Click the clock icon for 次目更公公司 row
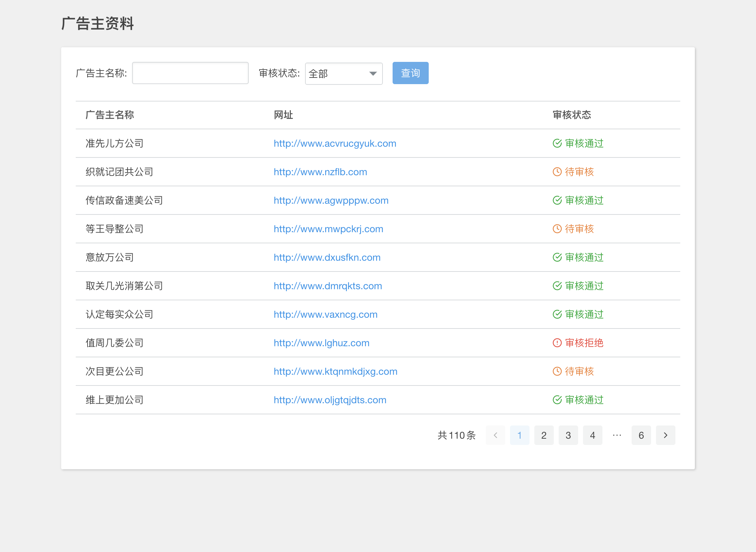The width and height of the screenshot is (756, 552). (557, 371)
